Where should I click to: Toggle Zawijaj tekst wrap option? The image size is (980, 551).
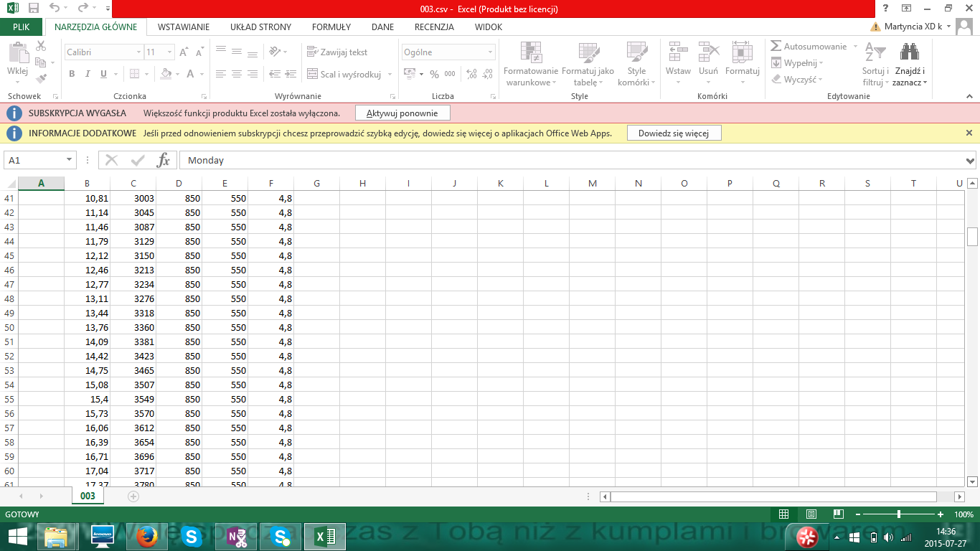coord(337,52)
